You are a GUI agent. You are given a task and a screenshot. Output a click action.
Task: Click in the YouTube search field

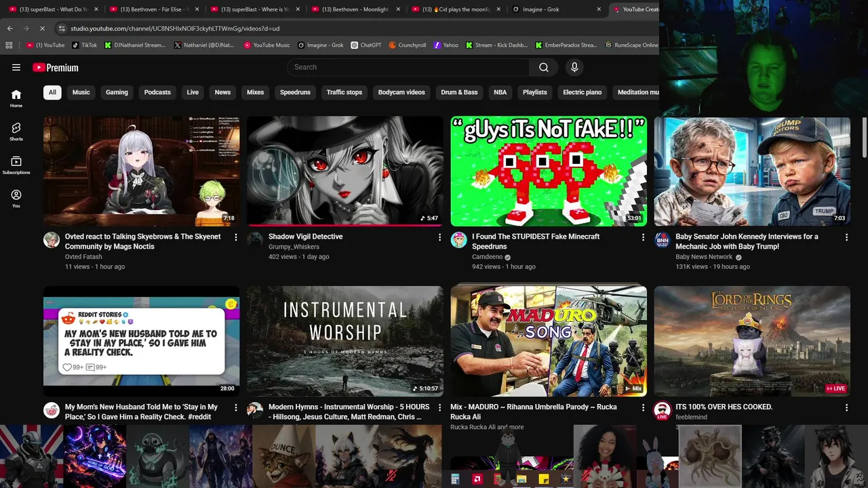coord(409,67)
